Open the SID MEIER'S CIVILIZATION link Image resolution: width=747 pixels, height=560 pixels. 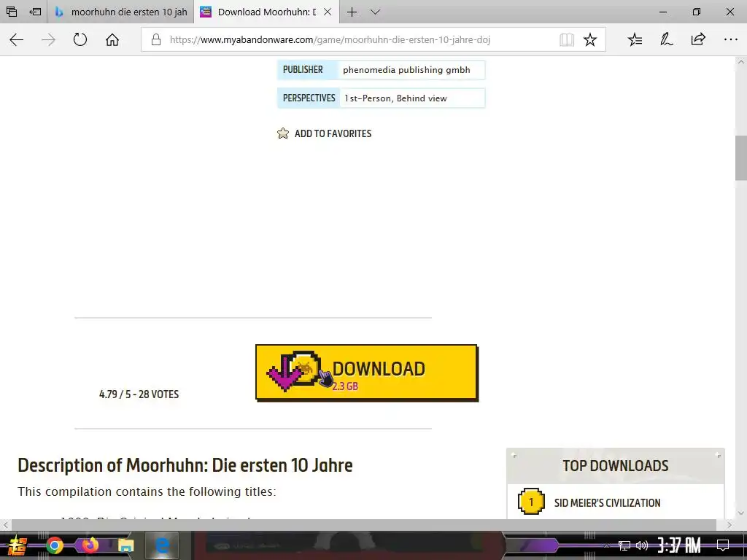(608, 503)
